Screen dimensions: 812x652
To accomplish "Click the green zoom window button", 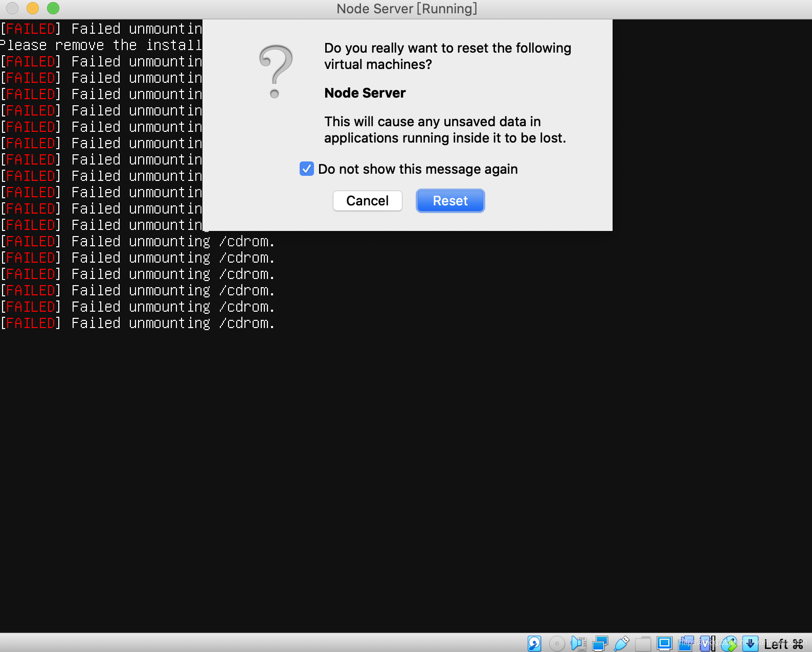I will pyautogui.click(x=53, y=8).
